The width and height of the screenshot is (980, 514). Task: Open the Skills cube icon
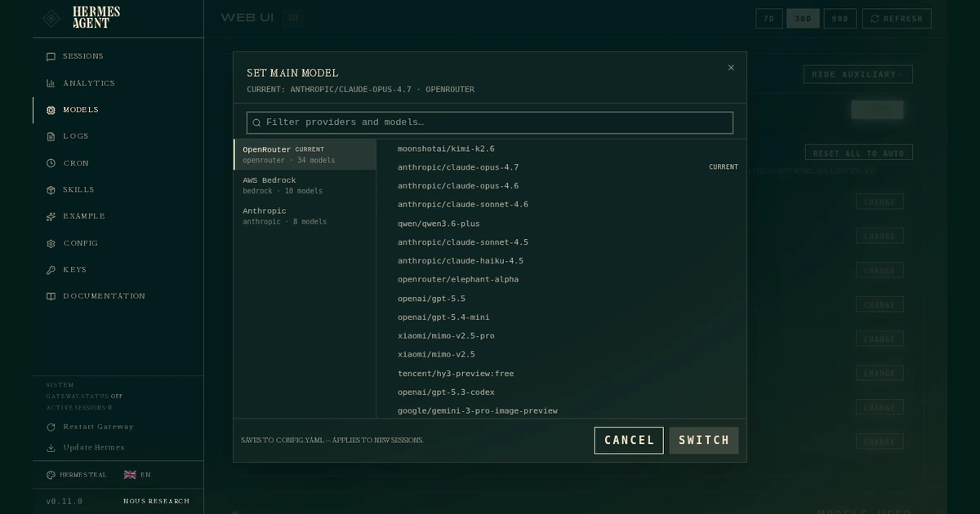51,190
